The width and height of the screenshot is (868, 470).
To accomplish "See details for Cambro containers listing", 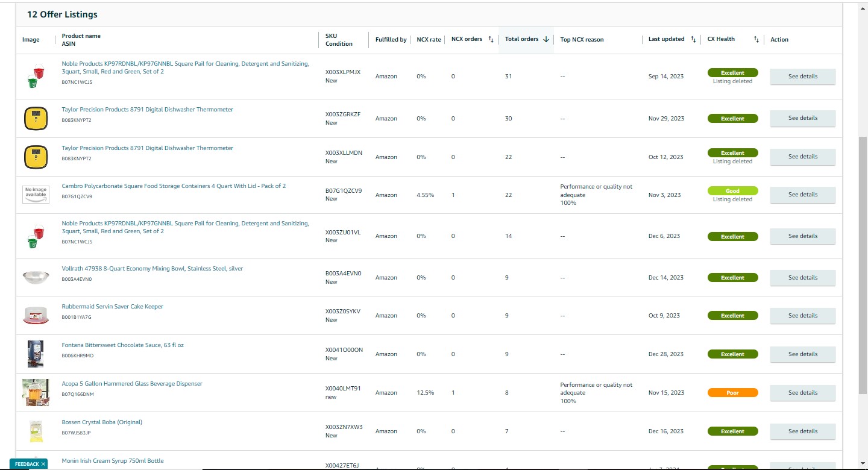I will (803, 195).
